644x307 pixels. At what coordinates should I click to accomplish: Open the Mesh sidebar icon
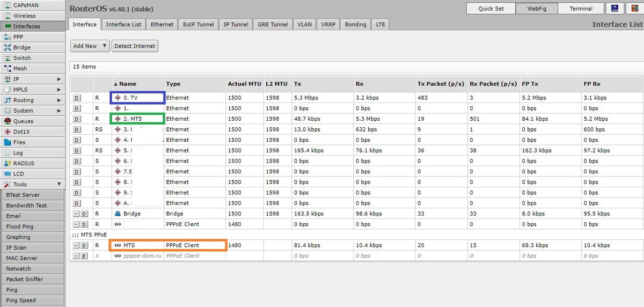tap(8, 68)
